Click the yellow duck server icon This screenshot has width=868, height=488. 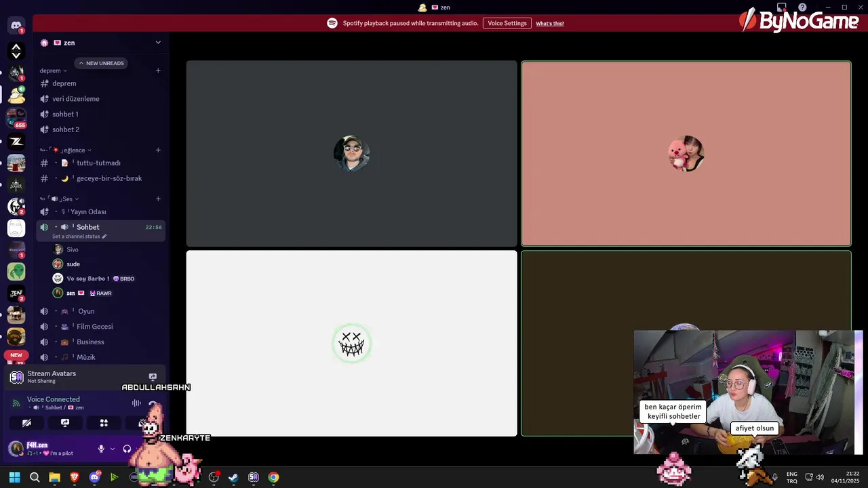click(16, 94)
